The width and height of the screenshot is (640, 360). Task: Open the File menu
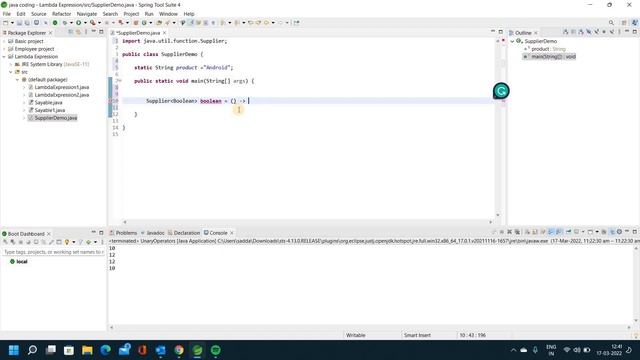coord(7,14)
